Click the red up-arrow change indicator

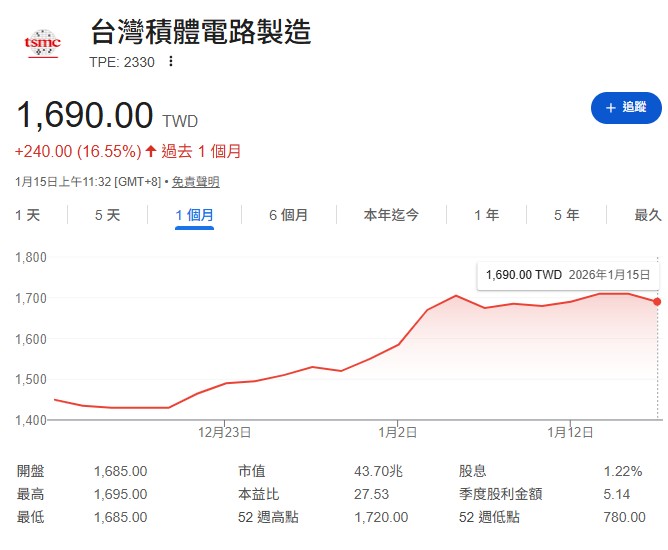[x=151, y=151]
